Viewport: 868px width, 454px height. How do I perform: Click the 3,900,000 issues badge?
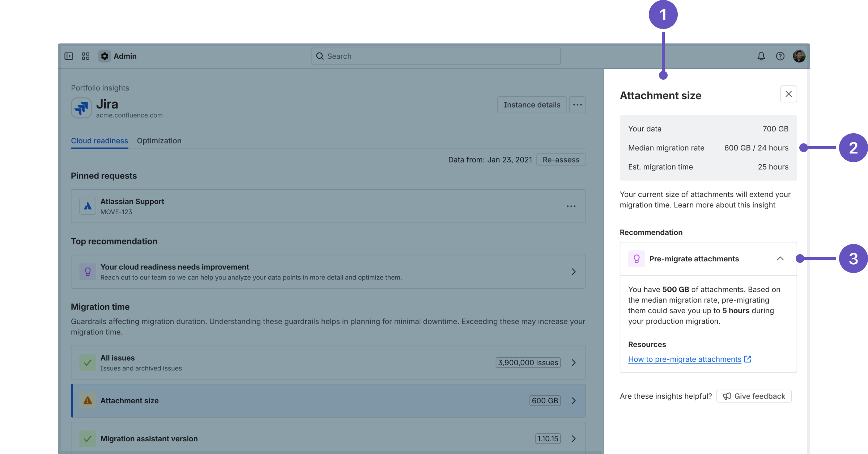[528, 362]
